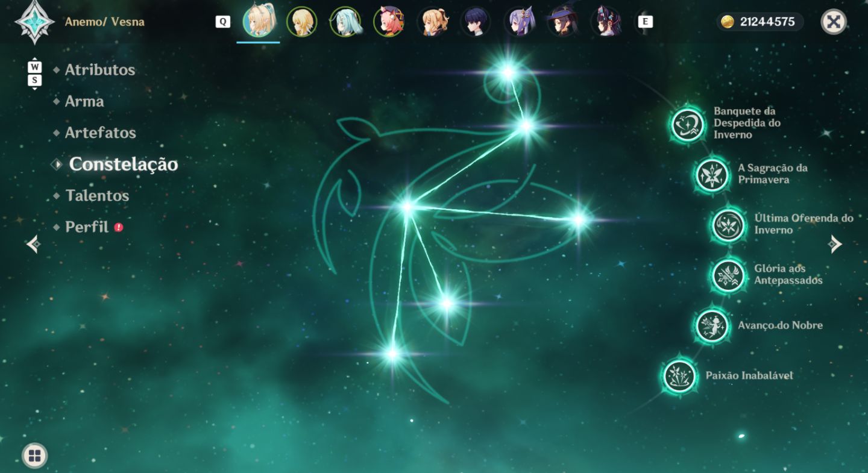
Task: Open the Paixão Inabalável constellation icon
Action: 679,375
